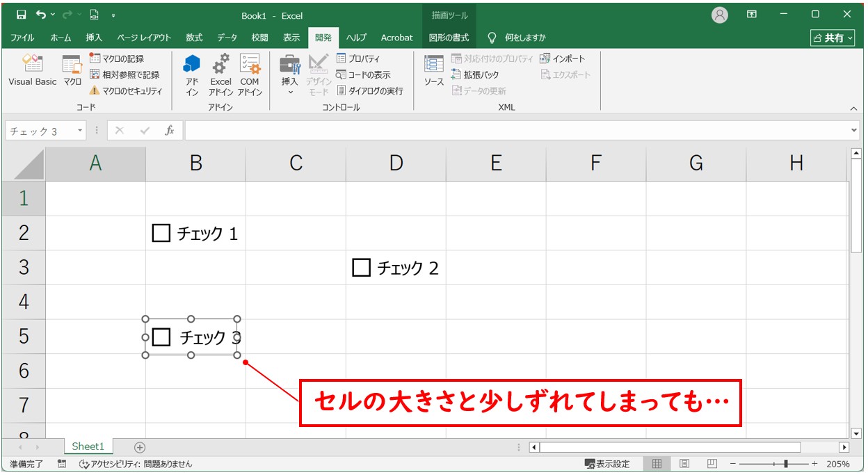868x475 pixels.
Task: Open ribbon display options icon
Action: [x=752, y=15]
